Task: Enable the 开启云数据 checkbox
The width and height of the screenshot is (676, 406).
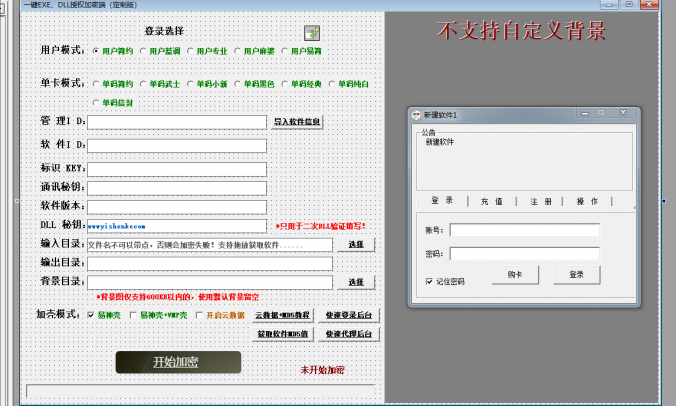Action: 199,315
